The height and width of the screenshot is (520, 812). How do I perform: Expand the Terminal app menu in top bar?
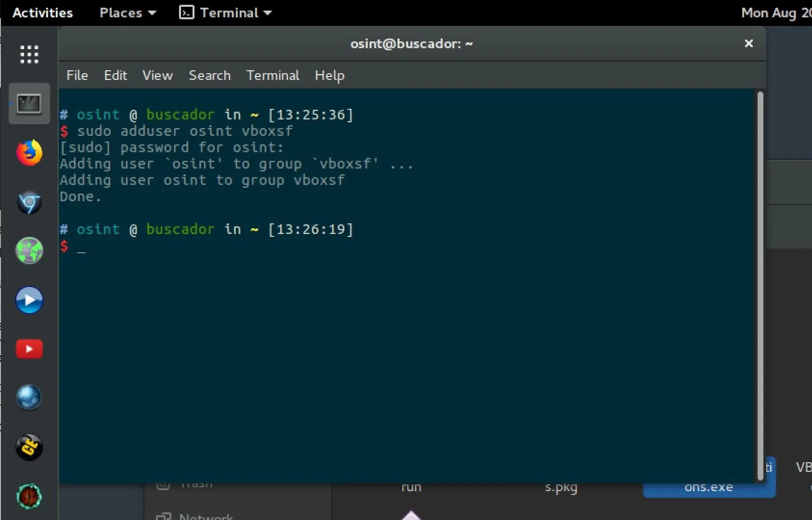[226, 13]
